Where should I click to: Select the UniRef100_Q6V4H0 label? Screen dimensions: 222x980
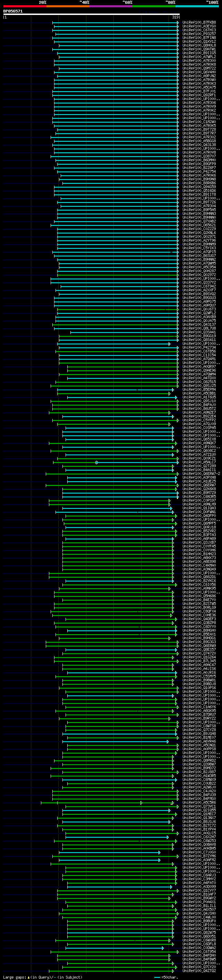(x=199, y=72)
